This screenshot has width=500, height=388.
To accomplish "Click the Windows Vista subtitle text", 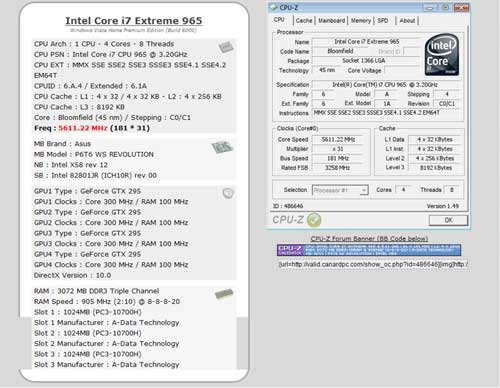I will click(133, 30).
